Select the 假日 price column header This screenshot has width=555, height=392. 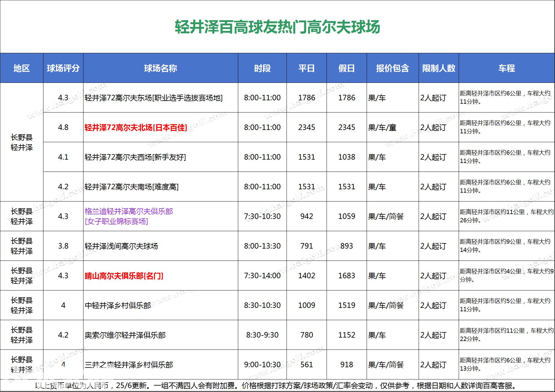point(346,68)
